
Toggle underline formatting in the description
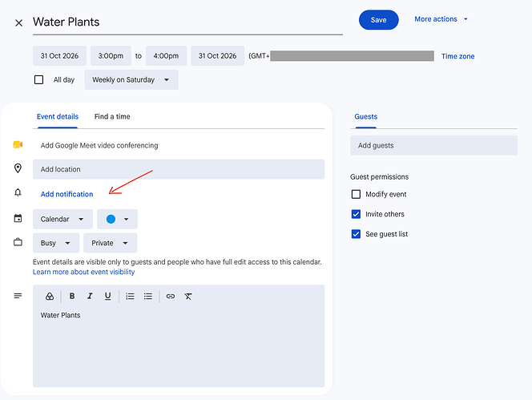tap(107, 297)
